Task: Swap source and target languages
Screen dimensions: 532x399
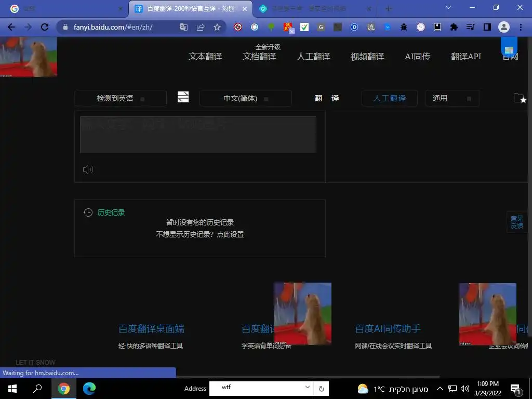Action: click(183, 97)
